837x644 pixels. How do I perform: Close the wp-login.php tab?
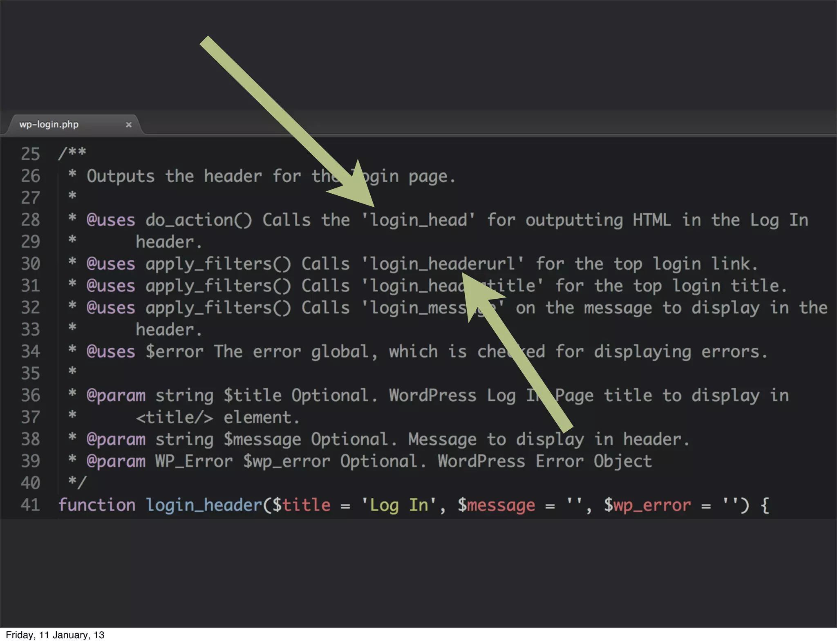click(129, 125)
